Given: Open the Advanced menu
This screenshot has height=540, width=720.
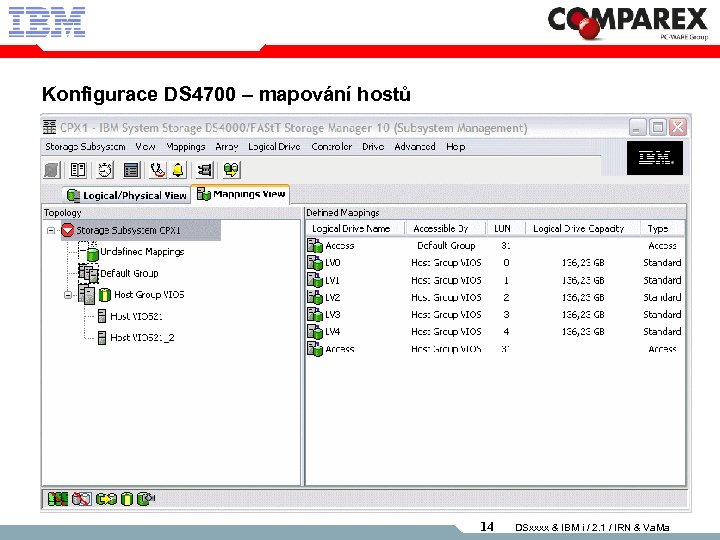Looking at the screenshot, I should tap(415, 147).
